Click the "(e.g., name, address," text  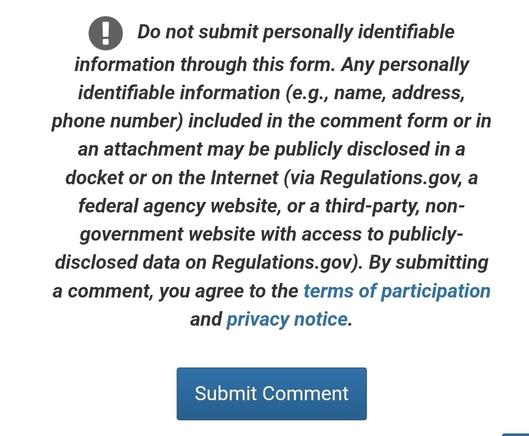(375, 93)
